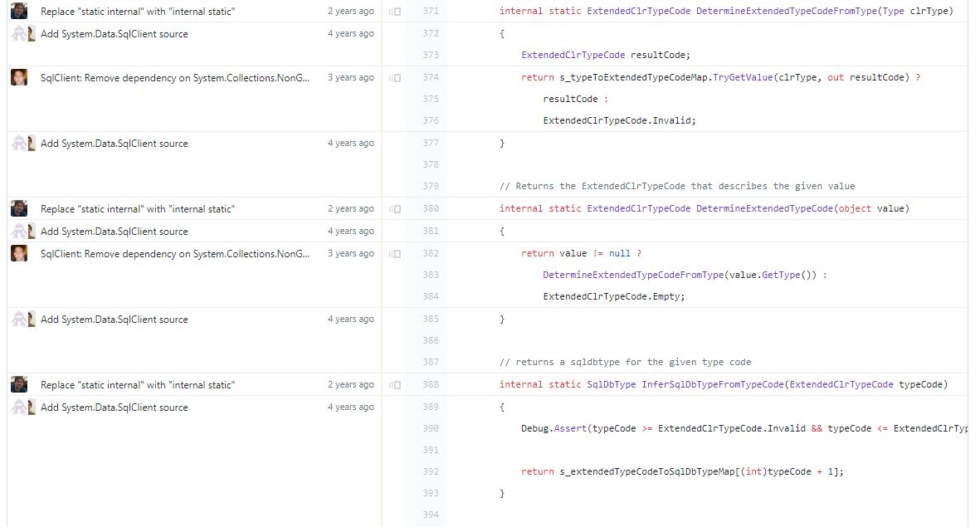View blame prior to change at line 371
Viewport: 980px width, 527px height.
(x=395, y=12)
